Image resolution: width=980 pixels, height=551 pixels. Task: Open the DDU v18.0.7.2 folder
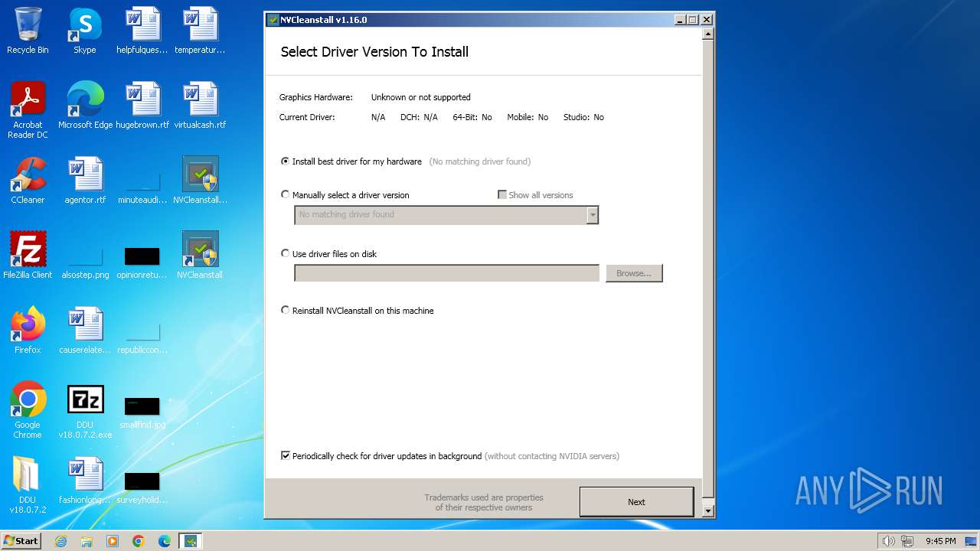[x=28, y=485]
